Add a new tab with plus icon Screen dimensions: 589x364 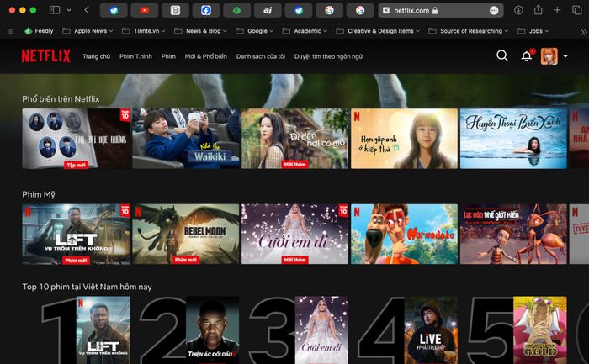(557, 10)
